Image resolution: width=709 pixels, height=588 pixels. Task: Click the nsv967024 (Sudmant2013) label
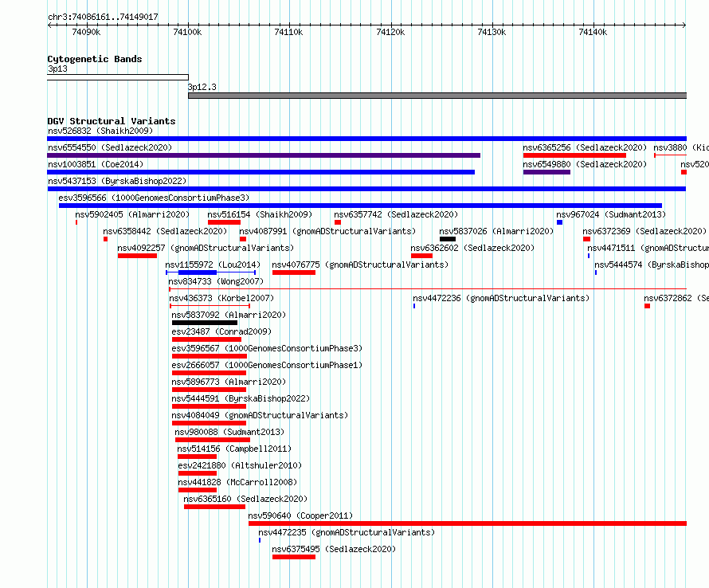[x=611, y=214]
